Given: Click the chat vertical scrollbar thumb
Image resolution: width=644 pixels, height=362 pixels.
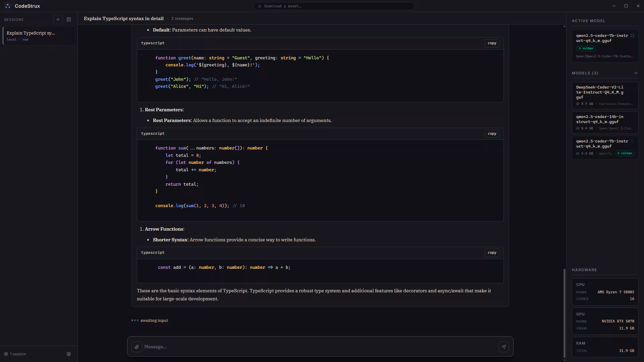Looking at the screenshot, I should (564, 313).
